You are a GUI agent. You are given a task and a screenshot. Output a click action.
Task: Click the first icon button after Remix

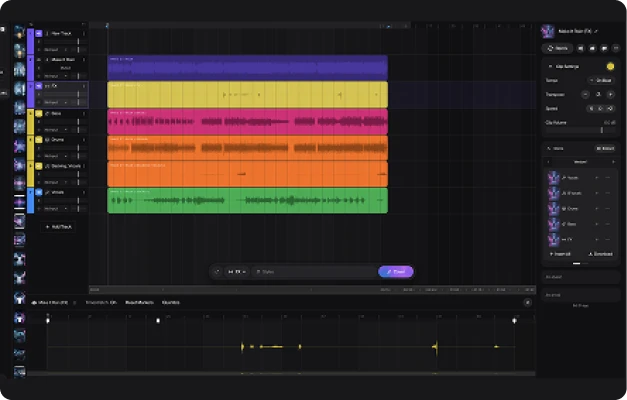(x=581, y=48)
